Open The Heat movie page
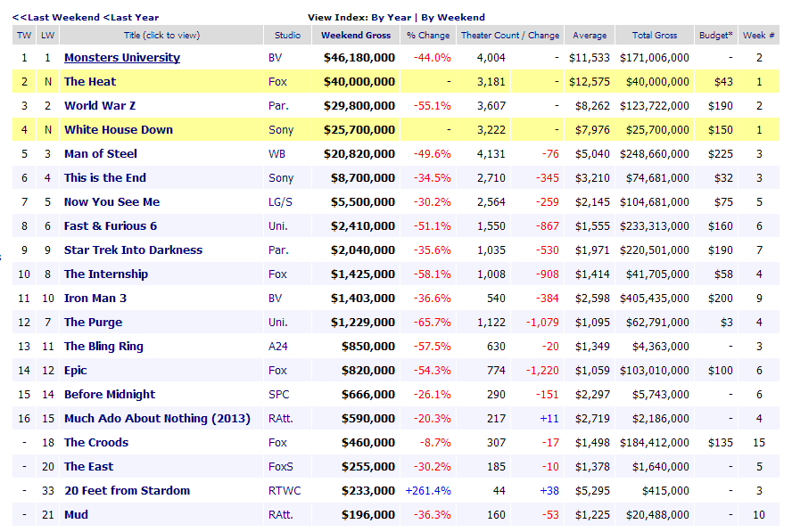 [x=90, y=82]
